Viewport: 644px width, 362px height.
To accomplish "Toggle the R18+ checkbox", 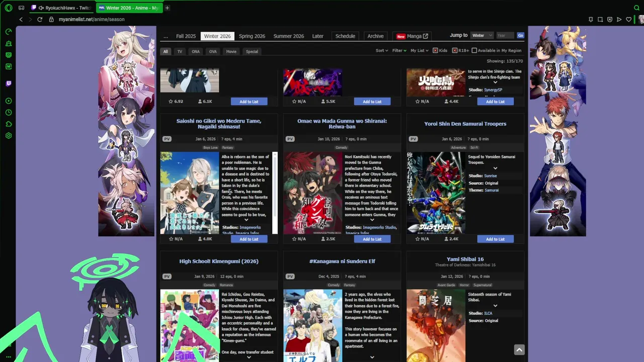I will pos(455,50).
